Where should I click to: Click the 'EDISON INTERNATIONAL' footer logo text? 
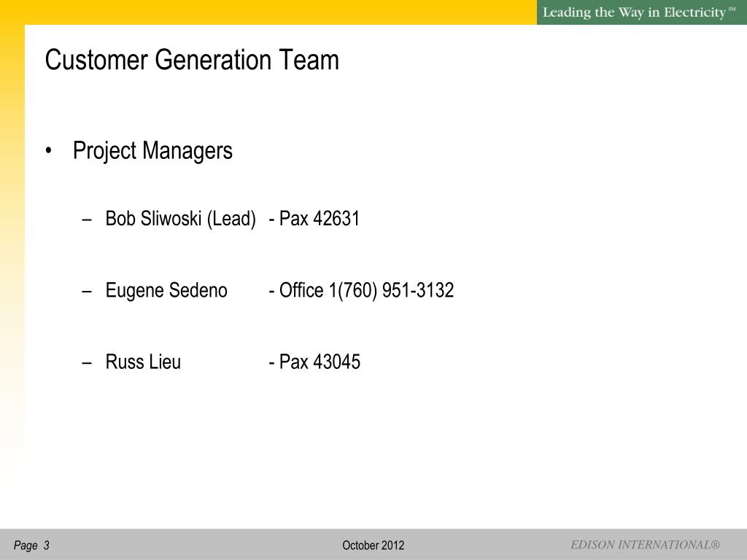coord(645,545)
